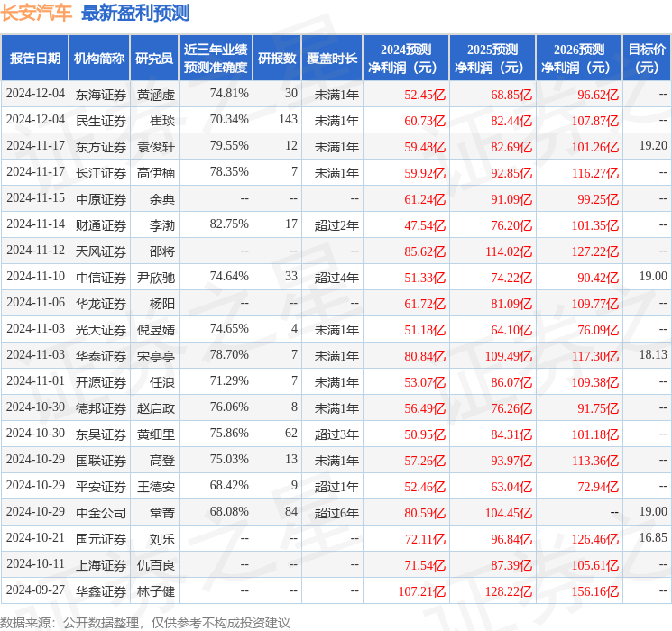The height and width of the screenshot is (631, 672).
Task: Click the date 2024-09-27
Action: click(35, 590)
